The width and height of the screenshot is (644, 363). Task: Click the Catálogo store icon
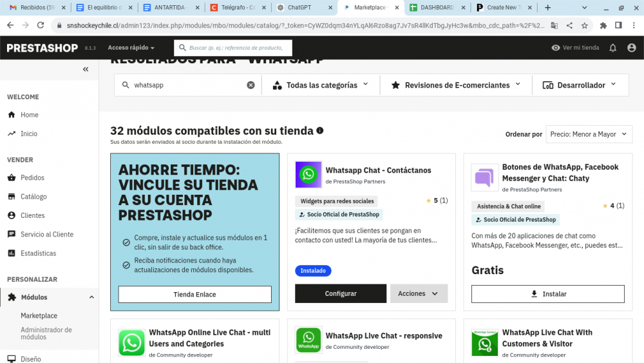12,197
